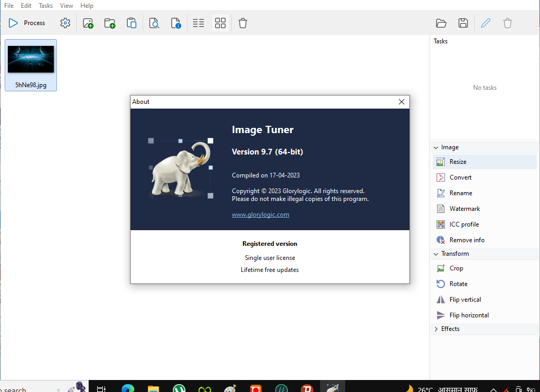Image resolution: width=540 pixels, height=392 pixels.
Task: Open the Tasks menu
Action: [45, 6]
